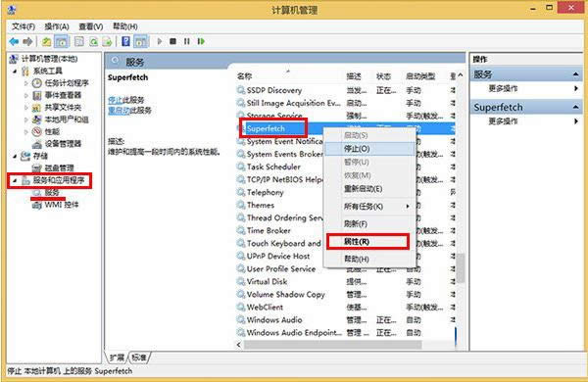Click the 磁盘管理 disk icon
The height and width of the screenshot is (382, 588).
click(37, 167)
